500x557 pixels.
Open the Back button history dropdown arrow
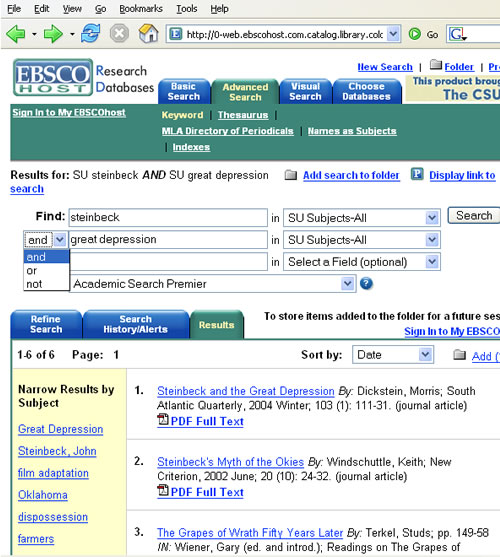(x=34, y=35)
